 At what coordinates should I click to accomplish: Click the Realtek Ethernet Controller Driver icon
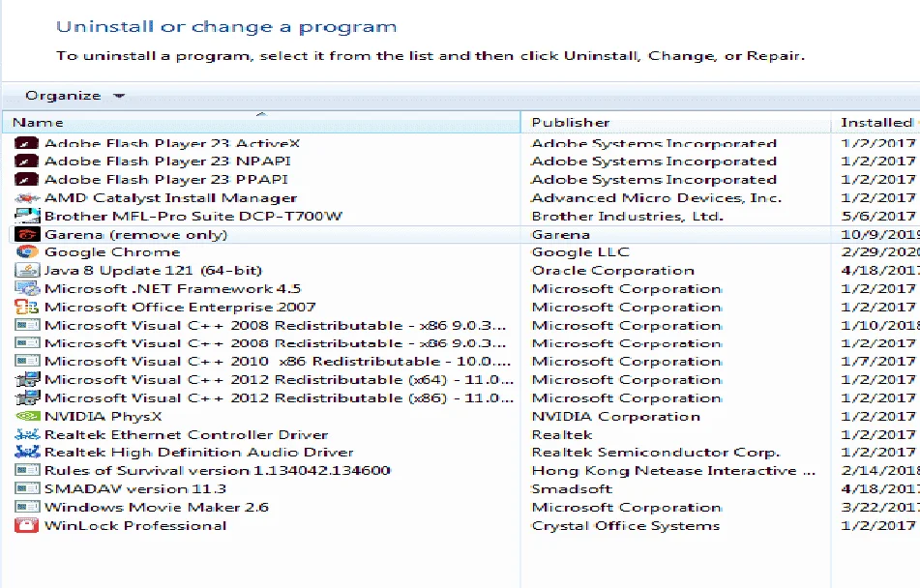26,434
